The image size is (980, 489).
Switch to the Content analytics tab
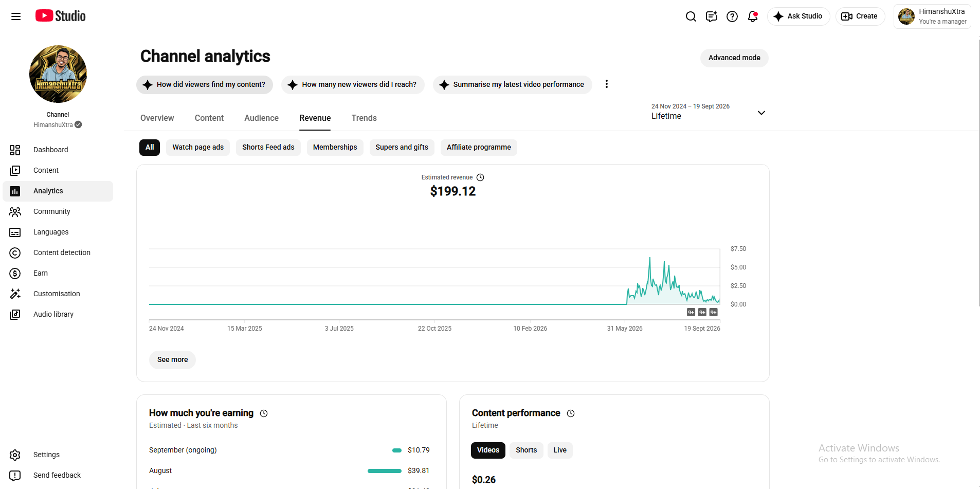tap(209, 118)
